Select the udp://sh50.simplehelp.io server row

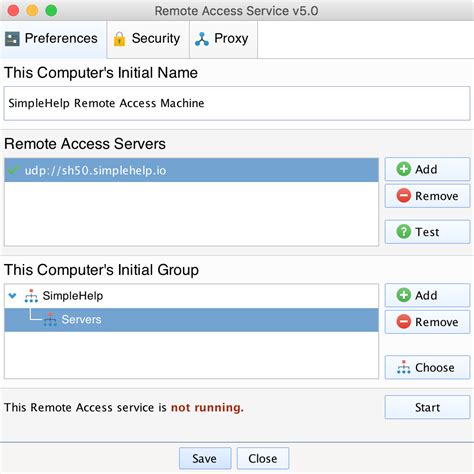click(x=191, y=170)
